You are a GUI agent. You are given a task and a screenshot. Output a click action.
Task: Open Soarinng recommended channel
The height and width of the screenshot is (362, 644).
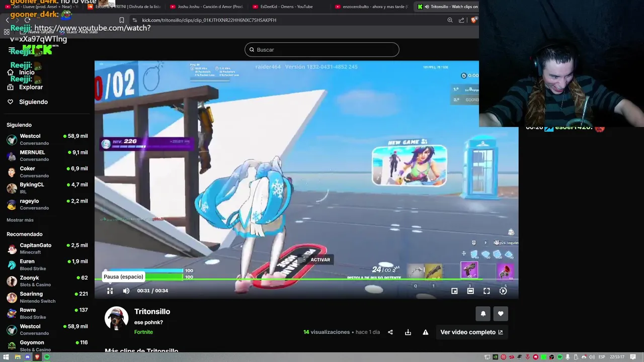[x=47, y=297]
